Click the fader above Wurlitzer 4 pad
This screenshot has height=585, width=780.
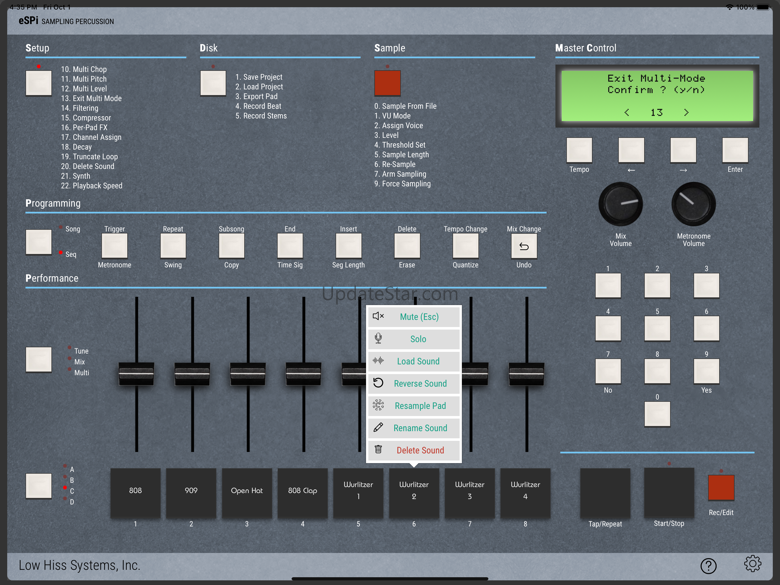[526, 374]
